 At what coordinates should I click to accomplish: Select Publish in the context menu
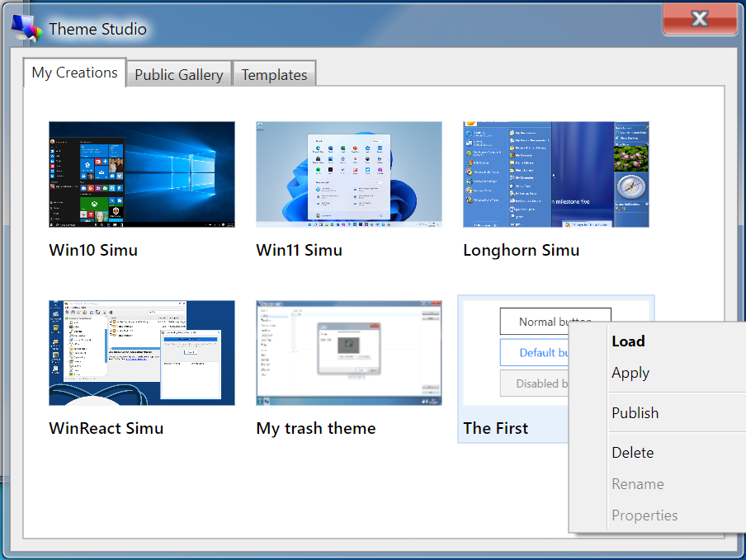point(635,413)
